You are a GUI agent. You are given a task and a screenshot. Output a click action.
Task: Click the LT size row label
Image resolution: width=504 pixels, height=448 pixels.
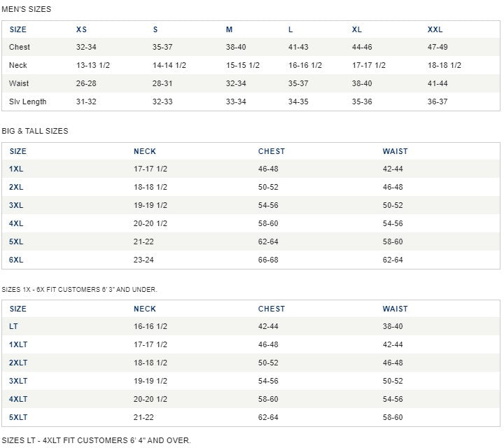click(13, 326)
